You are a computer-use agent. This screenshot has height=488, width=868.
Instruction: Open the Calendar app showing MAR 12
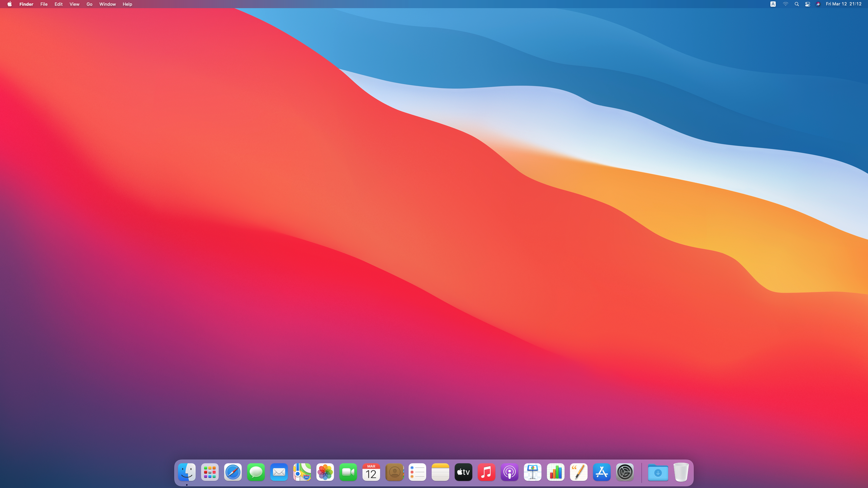[x=371, y=472]
